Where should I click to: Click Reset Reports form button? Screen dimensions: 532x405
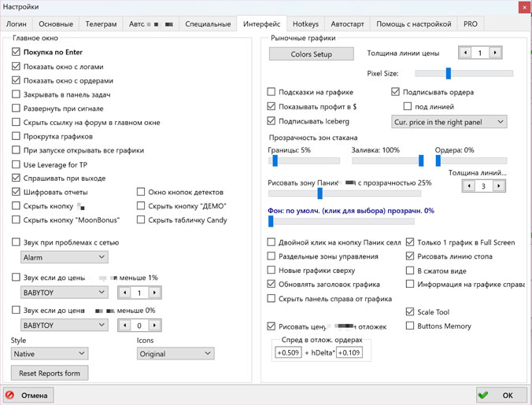point(50,373)
